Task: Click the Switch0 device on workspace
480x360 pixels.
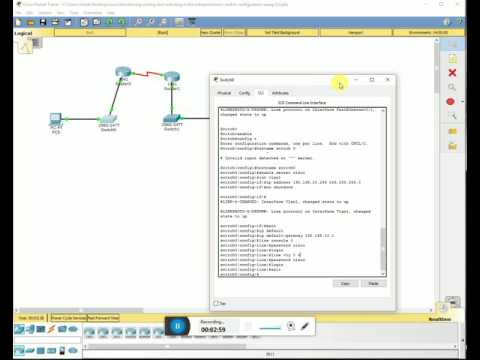Action: [x=108, y=120]
